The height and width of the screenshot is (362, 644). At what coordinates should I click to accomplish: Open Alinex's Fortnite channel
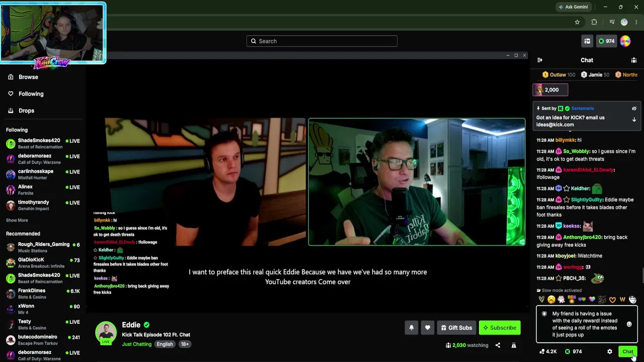pos(43,190)
